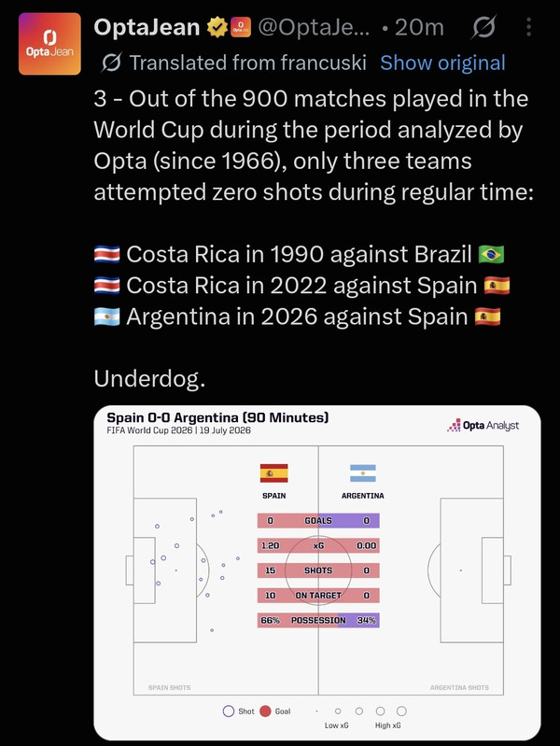The image size is (560, 746).
Task: Open the three-dot more options menu
Action: coord(528,27)
